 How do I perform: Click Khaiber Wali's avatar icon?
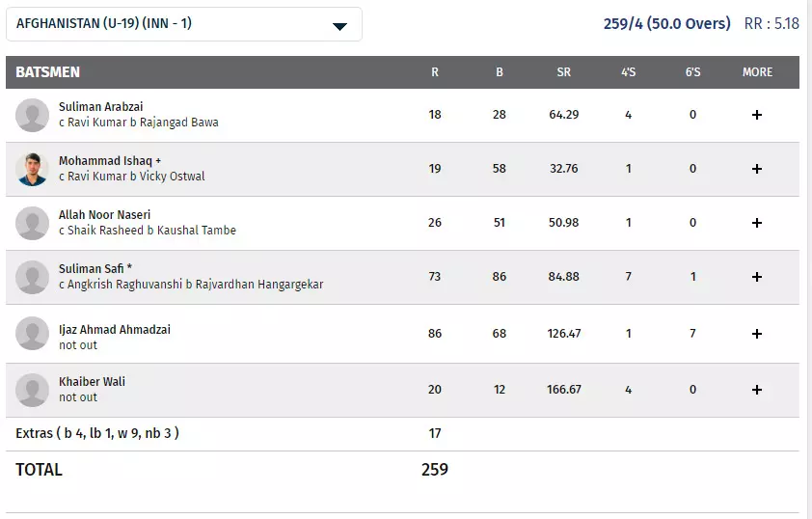tap(32, 390)
